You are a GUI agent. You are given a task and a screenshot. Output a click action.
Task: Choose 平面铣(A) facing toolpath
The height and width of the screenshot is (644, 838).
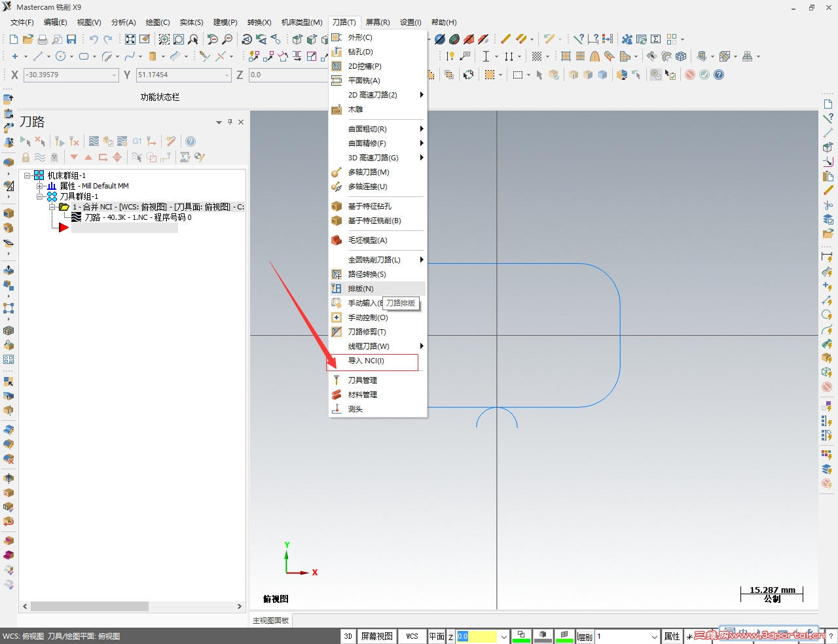pos(377,80)
